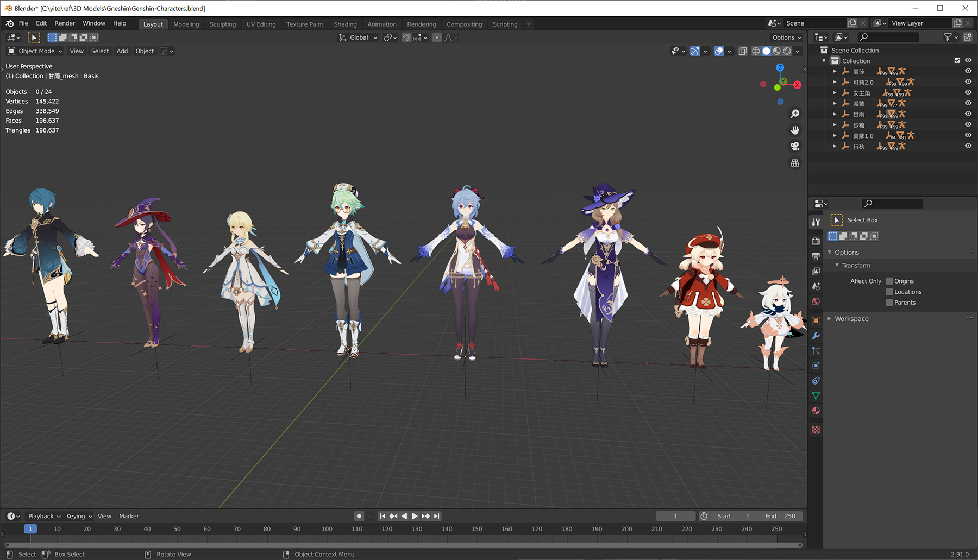The width and height of the screenshot is (978, 560).
Task: Select the World Properties globe icon
Action: click(x=816, y=301)
